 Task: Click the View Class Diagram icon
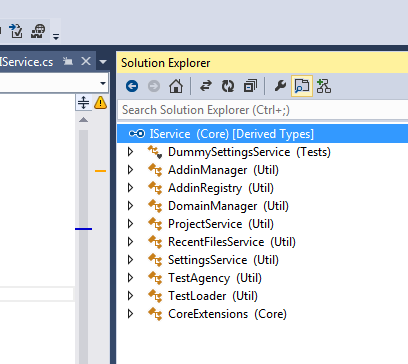coord(324,86)
